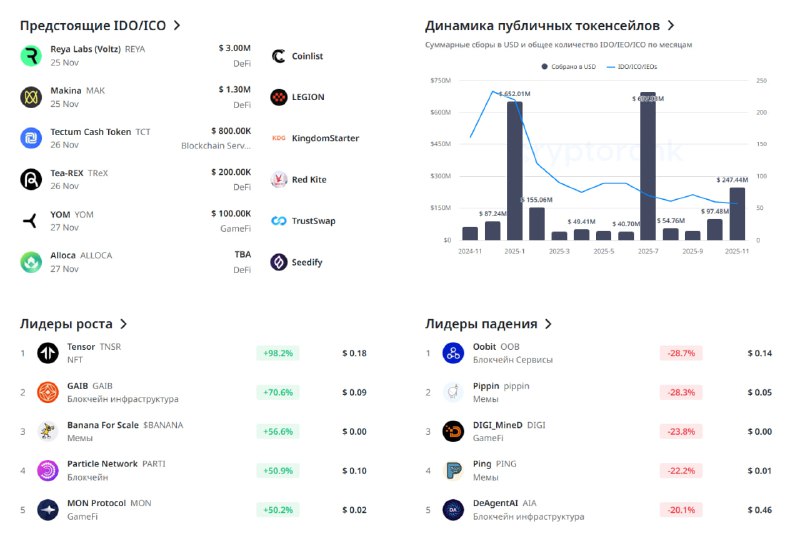Select the Seedify launchpad icon

pos(279,262)
